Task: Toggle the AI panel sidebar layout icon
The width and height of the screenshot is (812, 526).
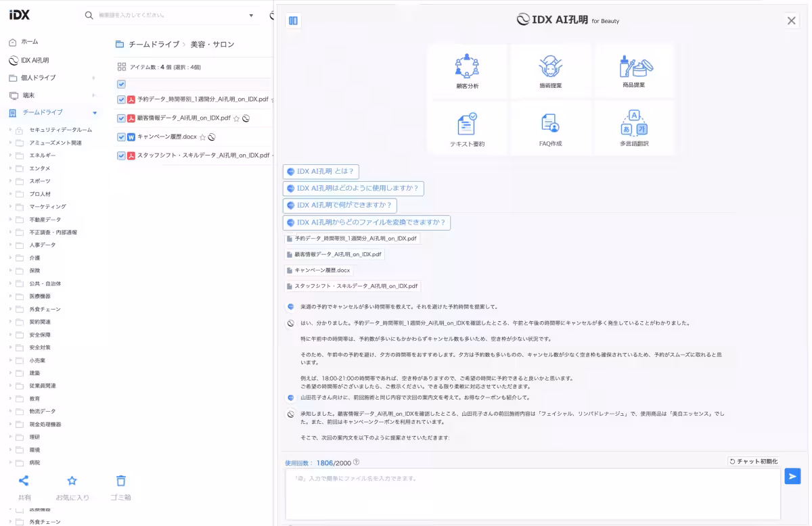Action: [x=293, y=20]
